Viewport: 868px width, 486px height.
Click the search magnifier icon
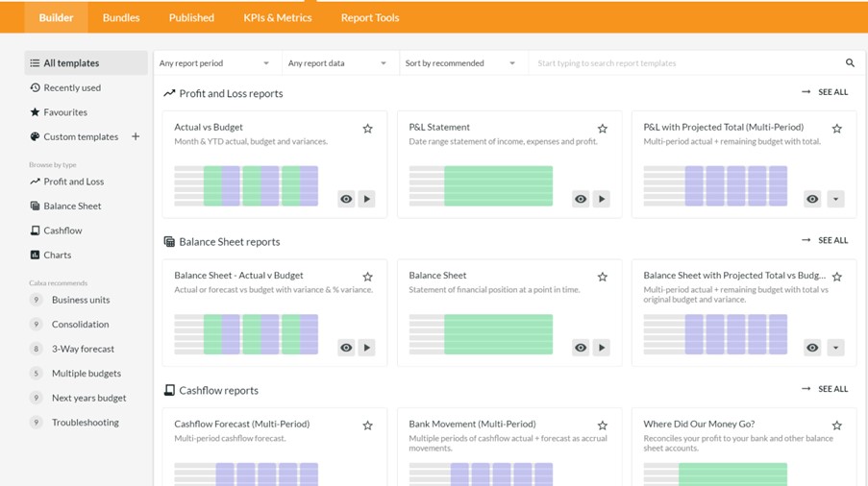point(850,63)
